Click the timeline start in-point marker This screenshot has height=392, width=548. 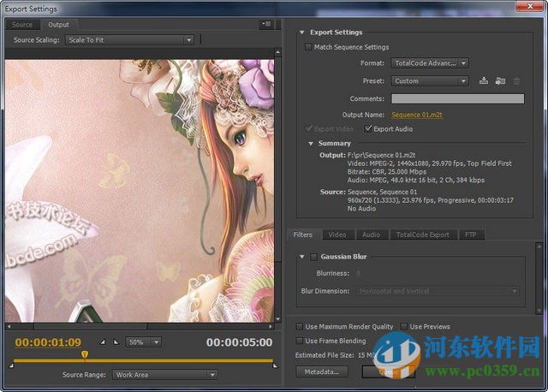[x=11, y=365]
